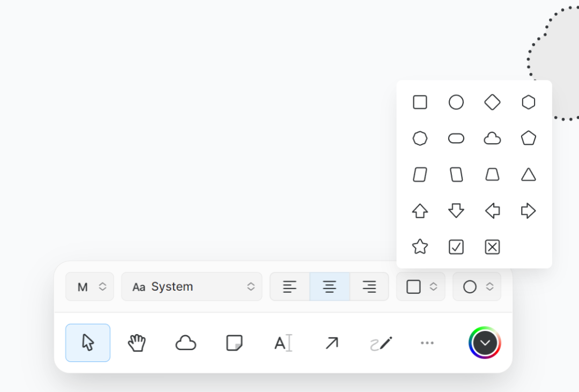Align text to the left
This screenshot has width=579, height=392.
click(x=290, y=287)
